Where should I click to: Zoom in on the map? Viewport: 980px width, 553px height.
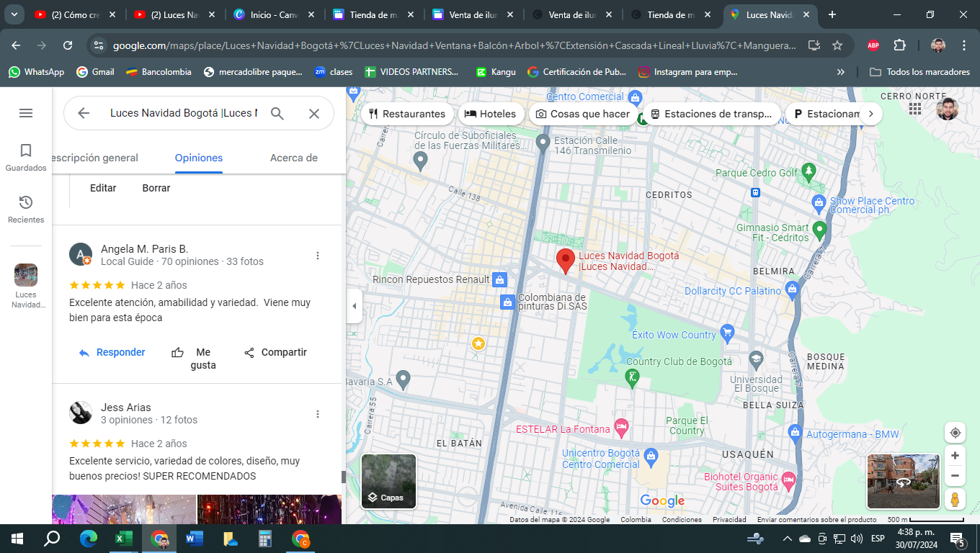click(955, 456)
